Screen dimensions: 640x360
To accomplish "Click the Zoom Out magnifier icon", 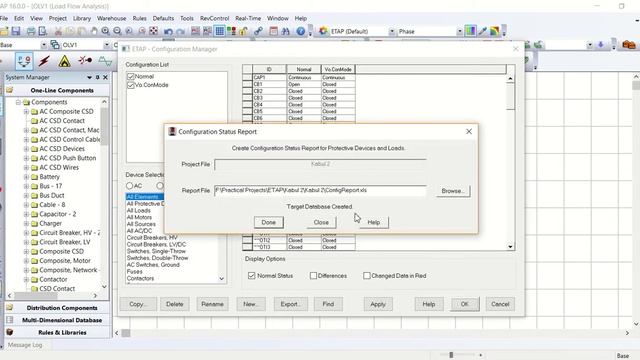I will (x=118, y=31).
